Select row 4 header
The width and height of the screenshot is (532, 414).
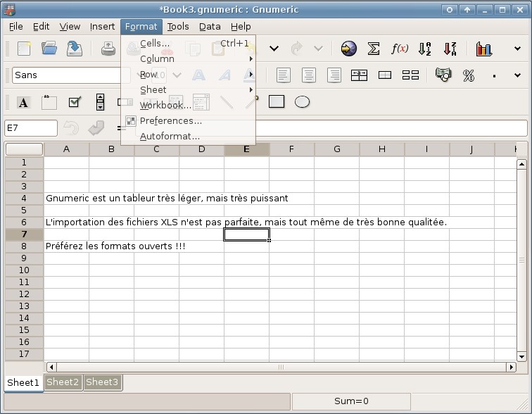24,198
